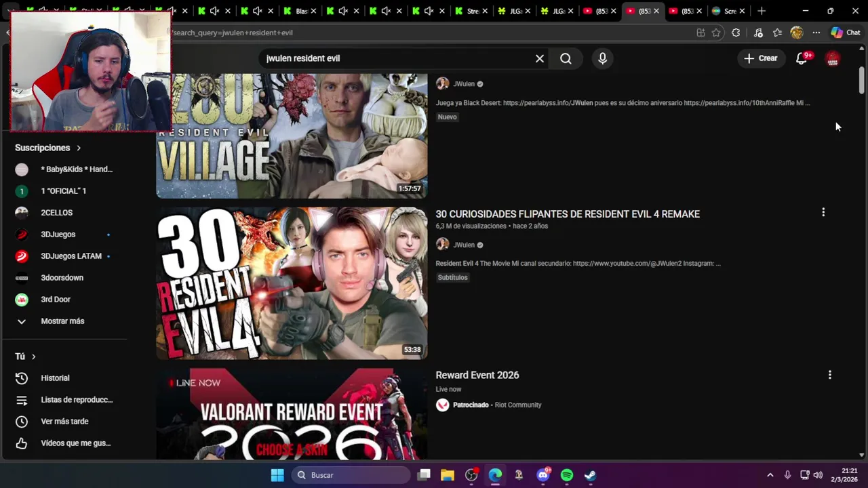Switch to the Stre browser tab
This screenshot has width=868, height=488.
click(x=468, y=11)
